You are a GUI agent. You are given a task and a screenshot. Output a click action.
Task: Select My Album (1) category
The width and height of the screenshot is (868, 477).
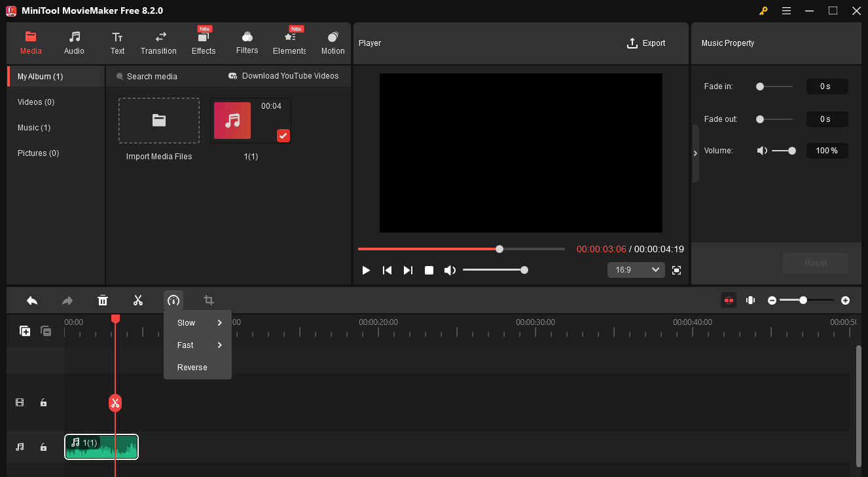tap(56, 76)
